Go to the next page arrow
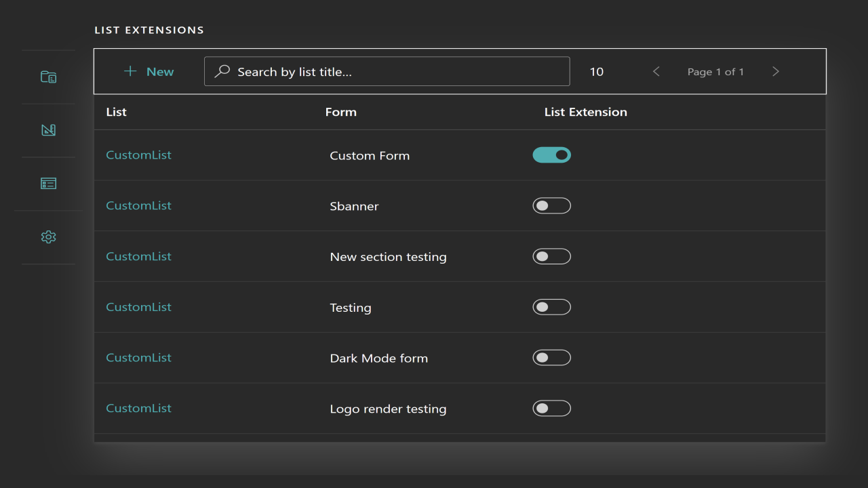The width and height of the screenshot is (868, 488). point(776,71)
